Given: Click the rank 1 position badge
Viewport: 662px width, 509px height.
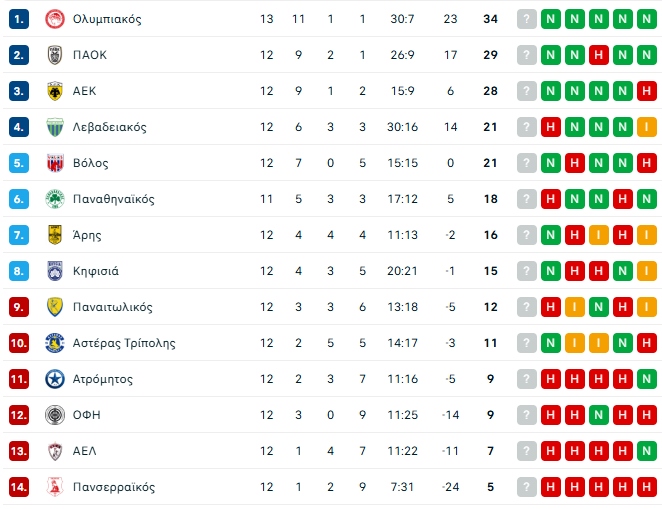Looking at the screenshot, I should 20,19.
